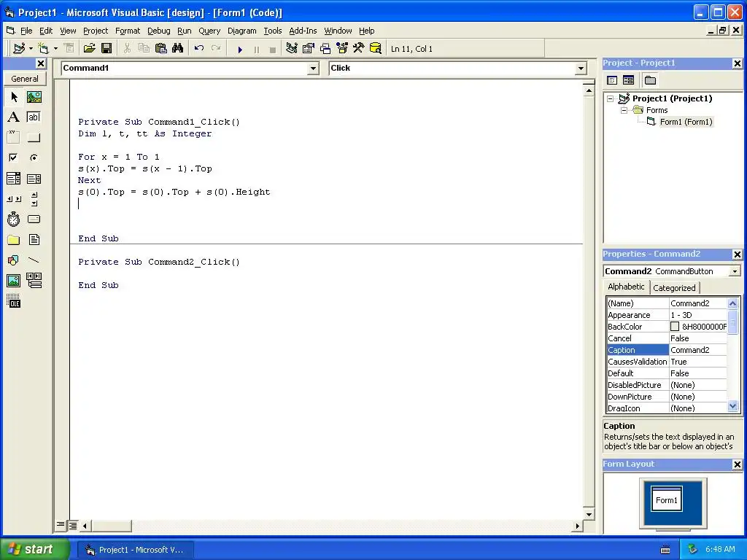Click the Windows start button
Screen dimensions: 747x560
[34, 549]
